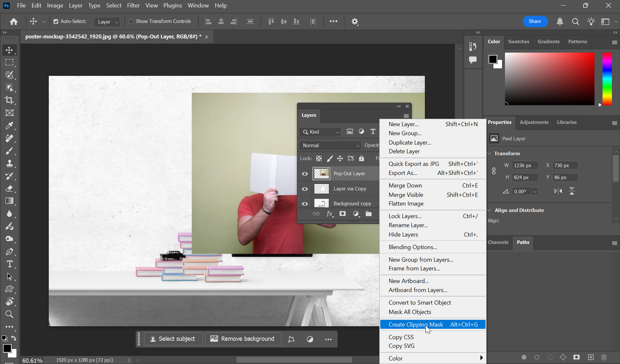The width and height of the screenshot is (620, 364).
Task: Select the Clone Stamp tool
Action: 10,163
